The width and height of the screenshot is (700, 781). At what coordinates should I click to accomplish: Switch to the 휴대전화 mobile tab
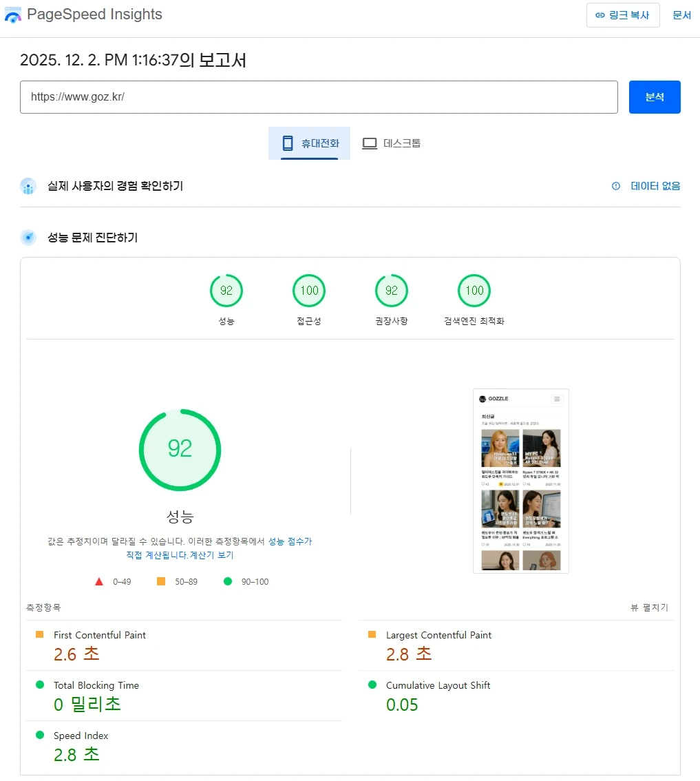tap(310, 143)
